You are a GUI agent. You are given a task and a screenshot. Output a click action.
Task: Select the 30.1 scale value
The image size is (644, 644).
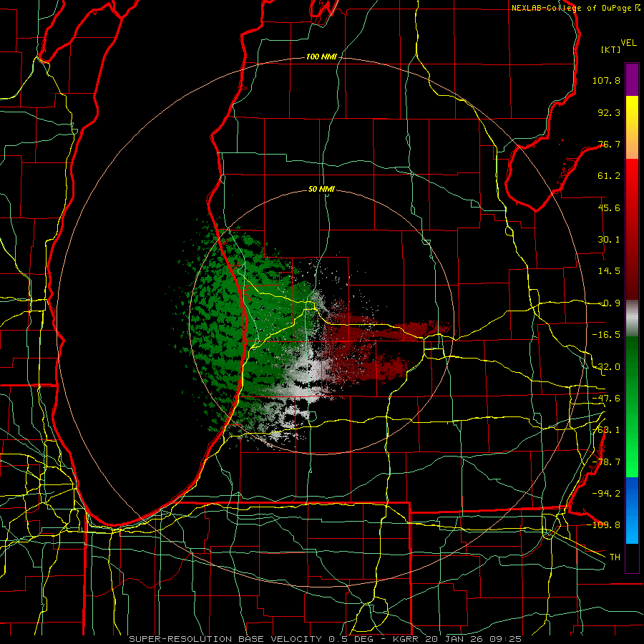(x=609, y=240)
